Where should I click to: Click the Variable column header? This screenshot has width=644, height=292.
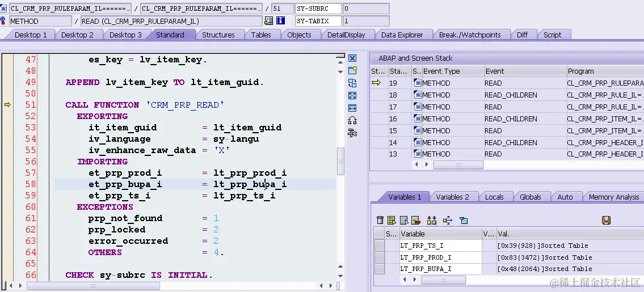440,234
